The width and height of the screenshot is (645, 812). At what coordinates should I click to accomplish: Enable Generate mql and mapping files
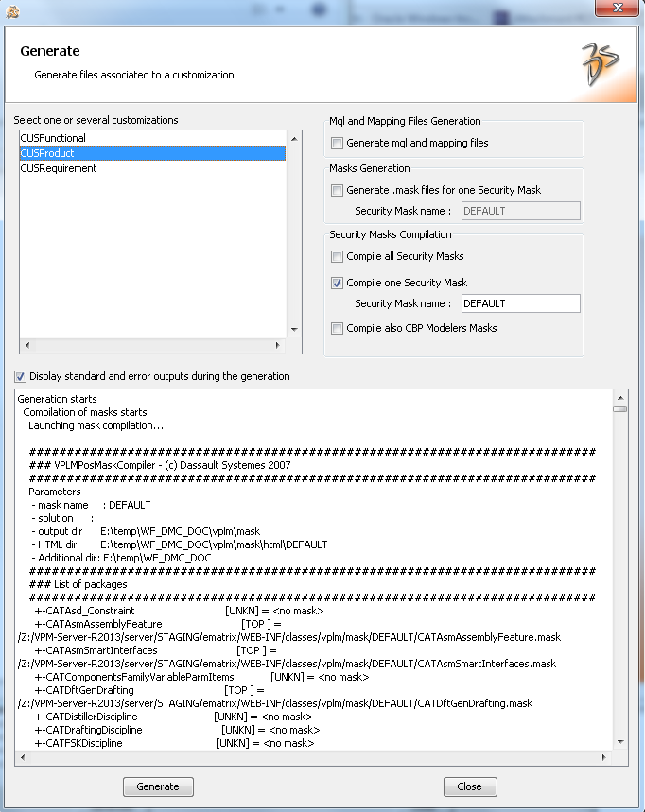337,143
